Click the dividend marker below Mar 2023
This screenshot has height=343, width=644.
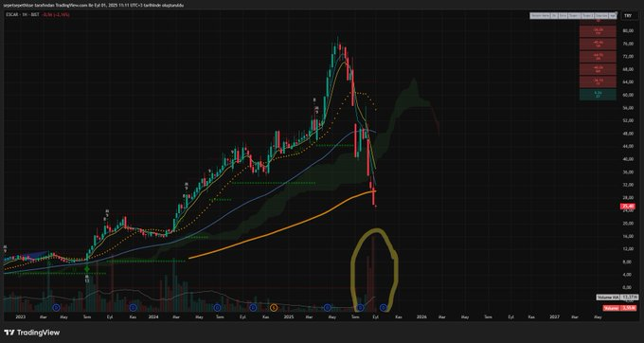click(x=57, y=307)
